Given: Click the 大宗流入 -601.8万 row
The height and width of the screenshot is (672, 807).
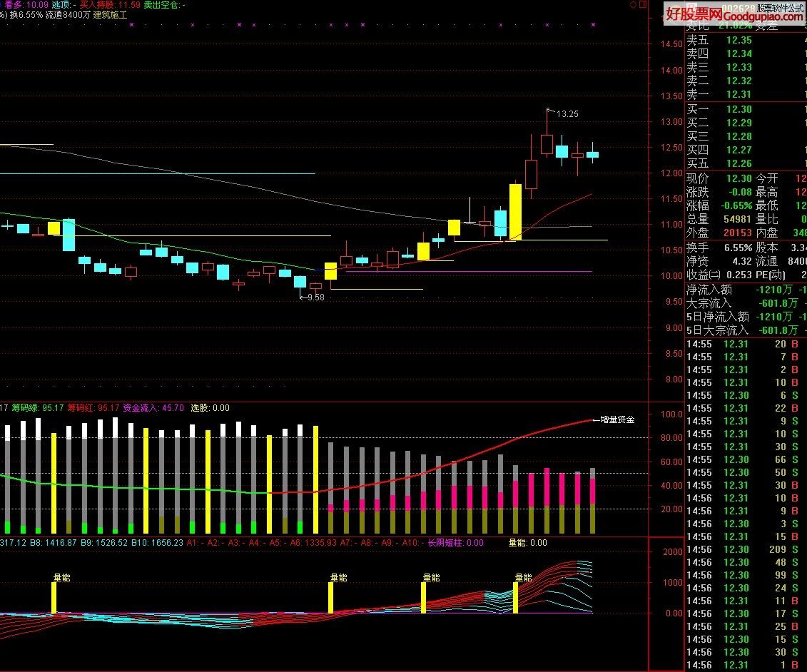Looking at the screenshot, I should coord(746,303).
